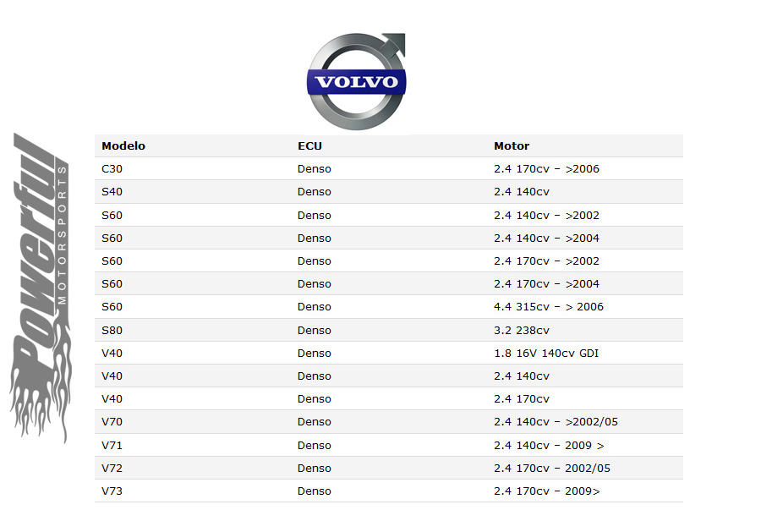Image resolution: width=761 pixels, height=532 pixels.
Task: Click S60 in the 2.4 140cv >2002 row
Action: coord(112,216)
